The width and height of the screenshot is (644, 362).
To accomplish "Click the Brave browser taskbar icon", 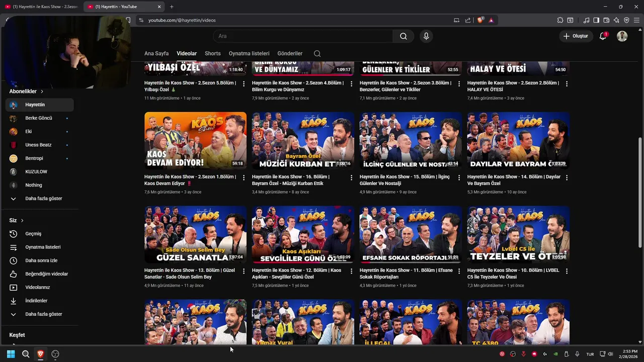I will pyautogui.click(x=40, y=354).
